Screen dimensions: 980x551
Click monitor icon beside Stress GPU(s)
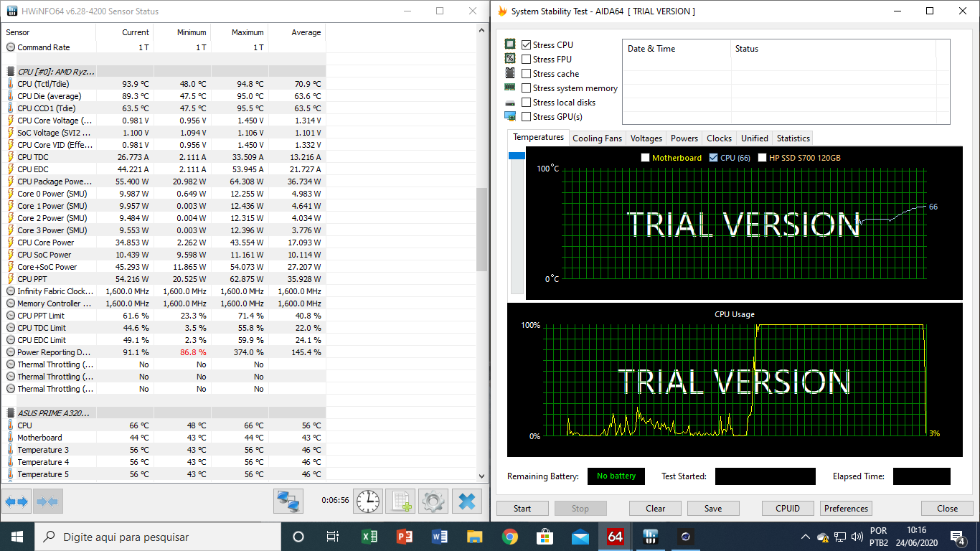click(x=510, y=116)
